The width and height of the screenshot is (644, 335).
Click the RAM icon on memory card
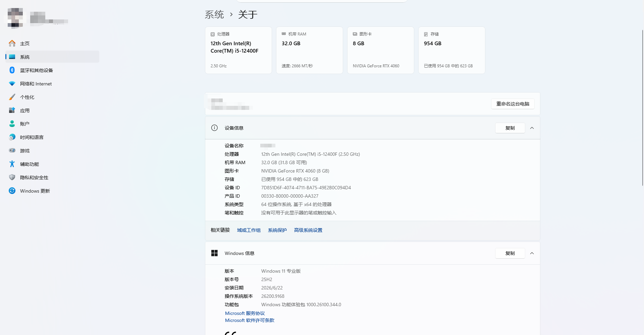point(284,34)
